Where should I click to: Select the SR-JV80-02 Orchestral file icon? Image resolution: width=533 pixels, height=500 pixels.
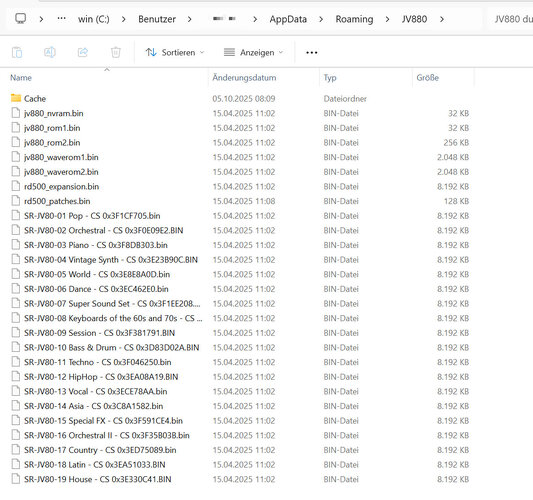click(16, 230)
